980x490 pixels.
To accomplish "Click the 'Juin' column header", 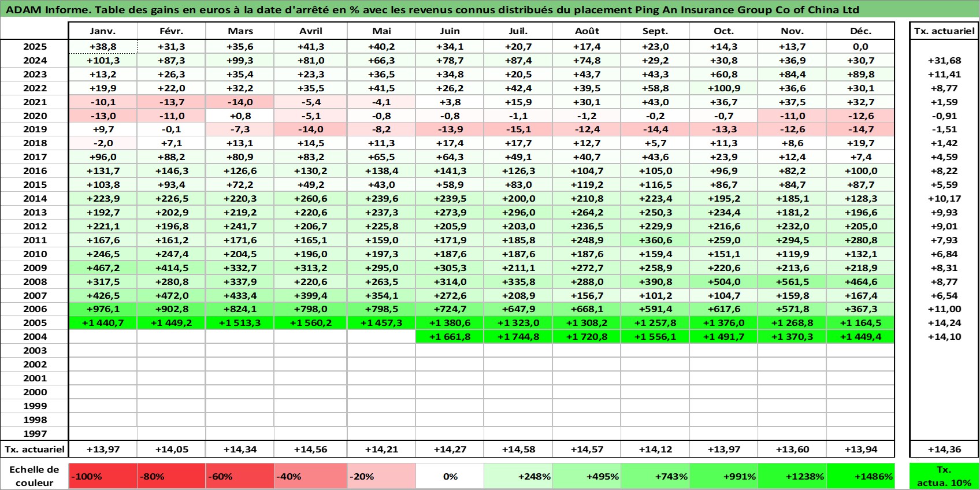I will pyautogui.click(x=450, y=31).
